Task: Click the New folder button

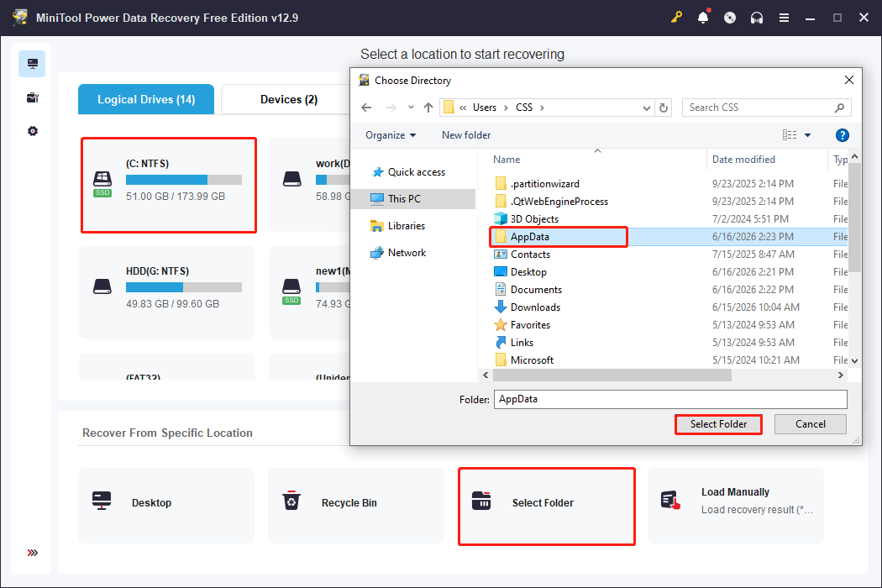Action: pyautogui.click(x=466, y=135)
